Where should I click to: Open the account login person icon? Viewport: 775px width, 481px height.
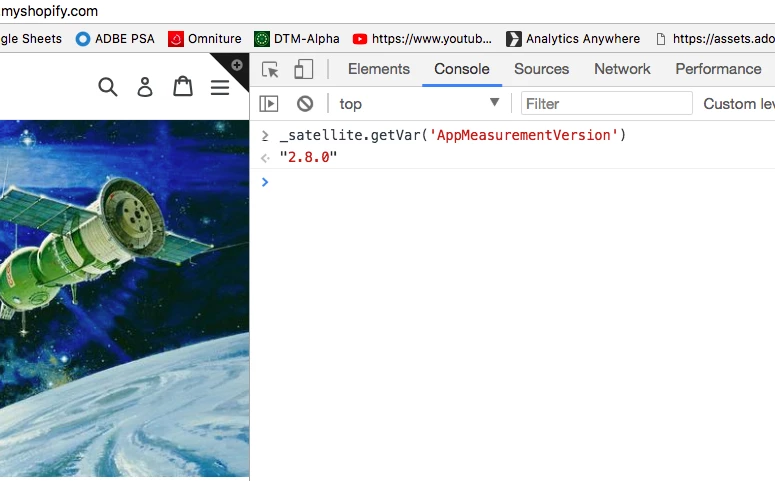pos(145,87)
